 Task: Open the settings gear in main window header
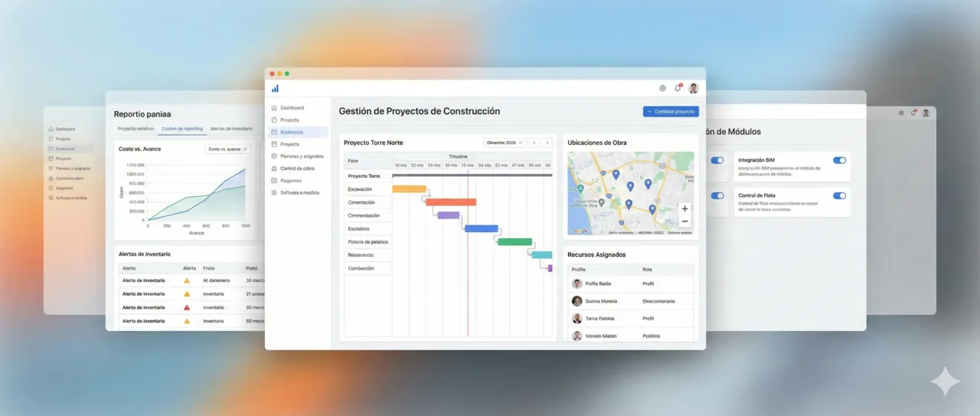tap(662, 88)
